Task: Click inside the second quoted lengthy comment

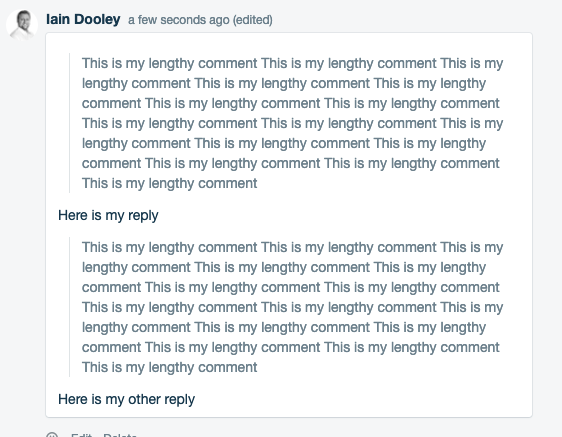Action: point(292,307)
